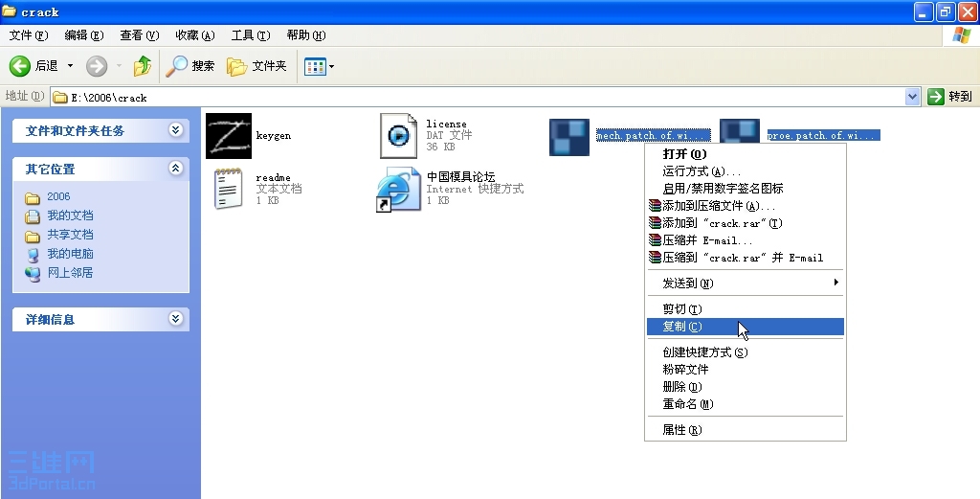Open the Views icon dropdown

point(319,66)
